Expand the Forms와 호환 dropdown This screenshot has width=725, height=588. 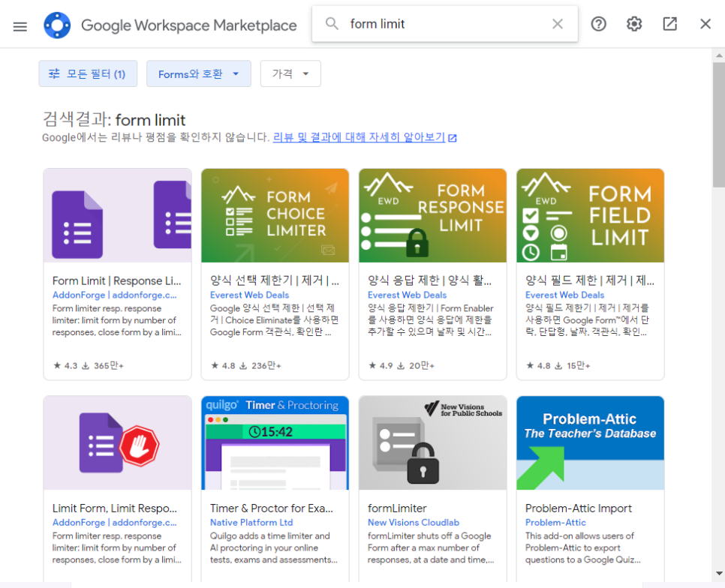click(x=199, y=73)
